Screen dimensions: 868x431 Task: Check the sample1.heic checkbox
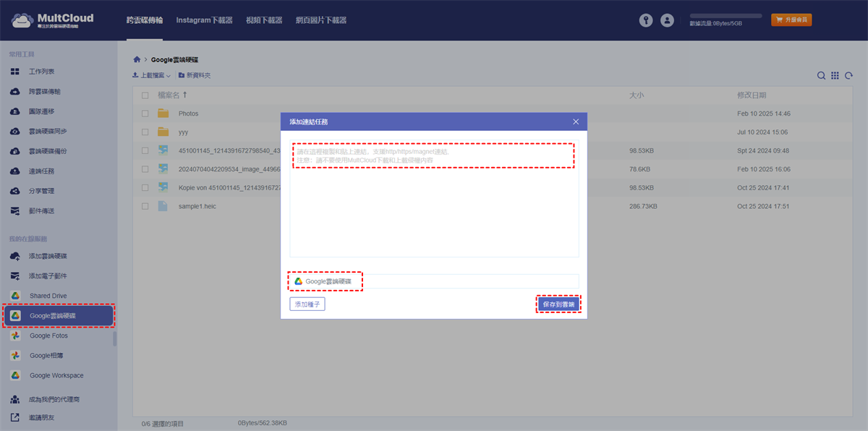[x=145, y=206]
